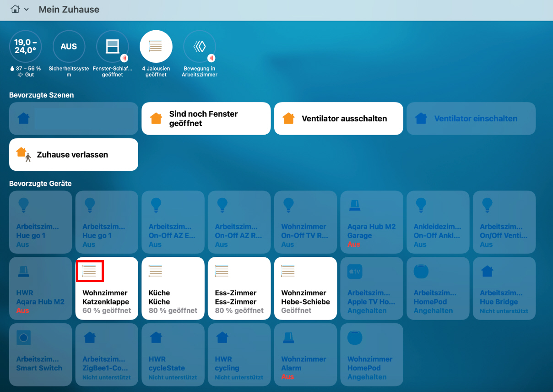The image size is (553, 392).
Task: Click the HomePod icon in Wohnzimmer tile
Action: [354, 338]
